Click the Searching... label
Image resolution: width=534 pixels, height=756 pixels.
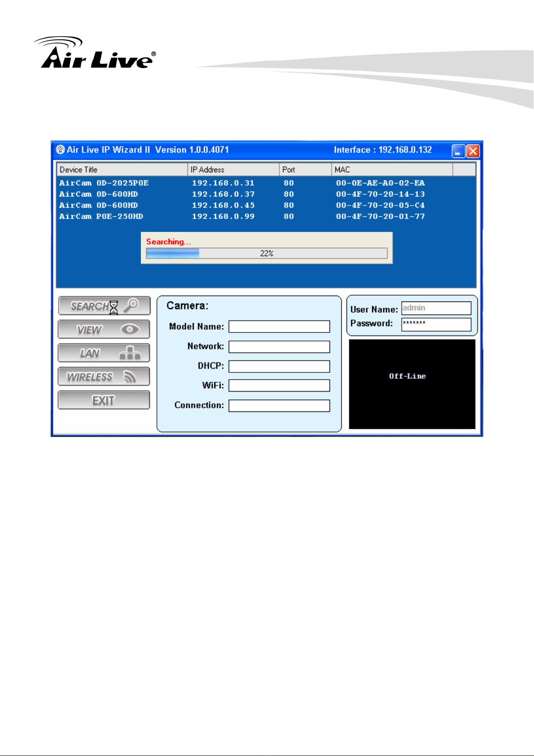tap(169, 242)
